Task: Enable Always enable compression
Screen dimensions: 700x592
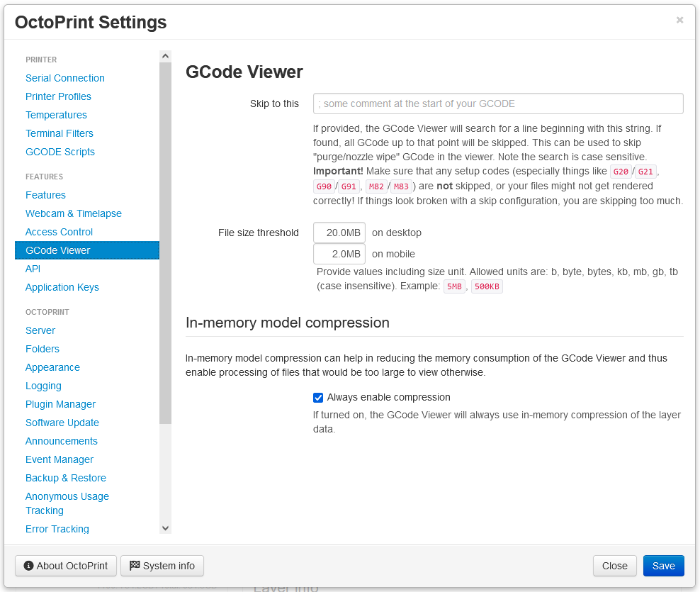Action: [x=318, y=397]
